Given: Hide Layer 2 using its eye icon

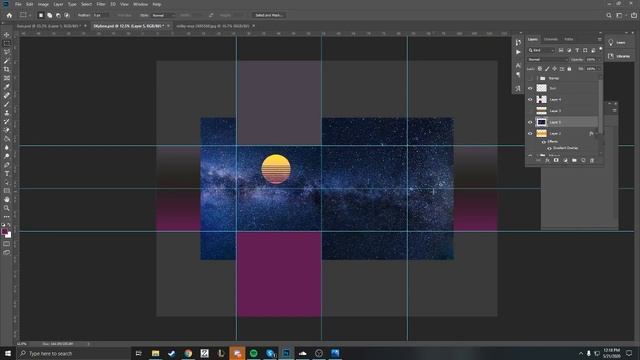Looking at the screenshot, I should click(530, 133).
